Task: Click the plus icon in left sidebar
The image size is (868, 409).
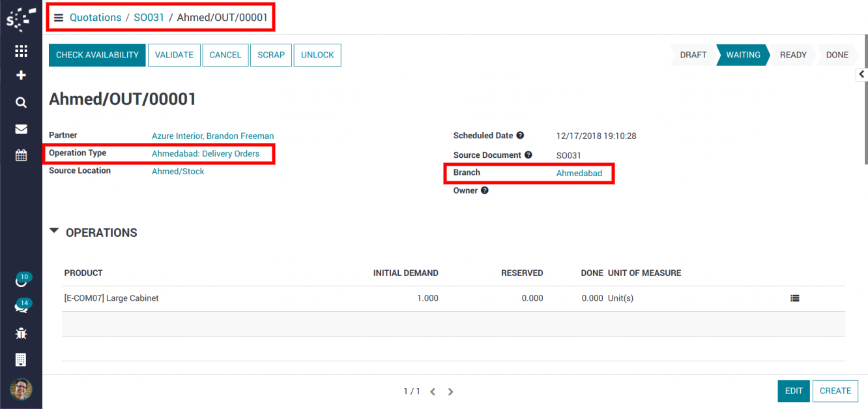Action: tap(21, 76)
